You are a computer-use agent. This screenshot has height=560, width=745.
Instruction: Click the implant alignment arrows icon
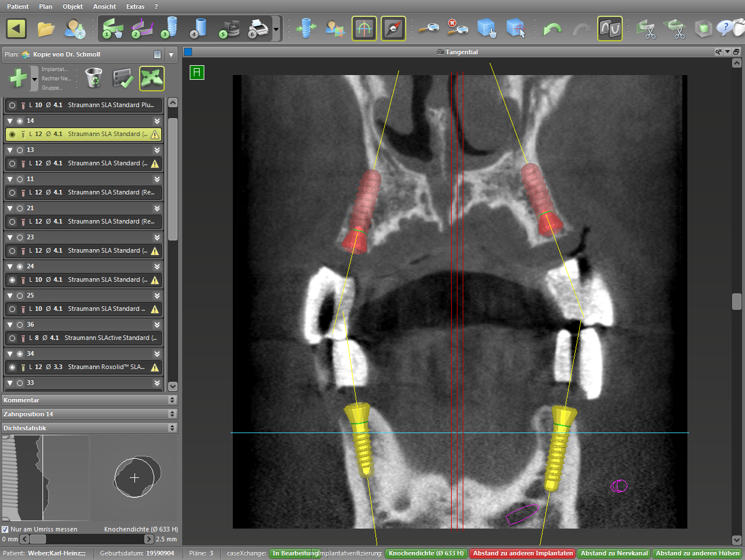point(306,29)
